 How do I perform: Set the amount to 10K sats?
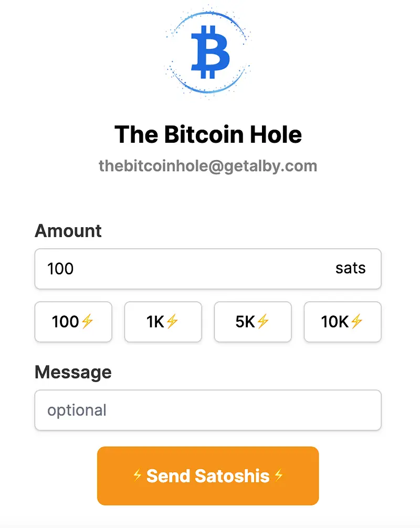[x=342, y=322]
